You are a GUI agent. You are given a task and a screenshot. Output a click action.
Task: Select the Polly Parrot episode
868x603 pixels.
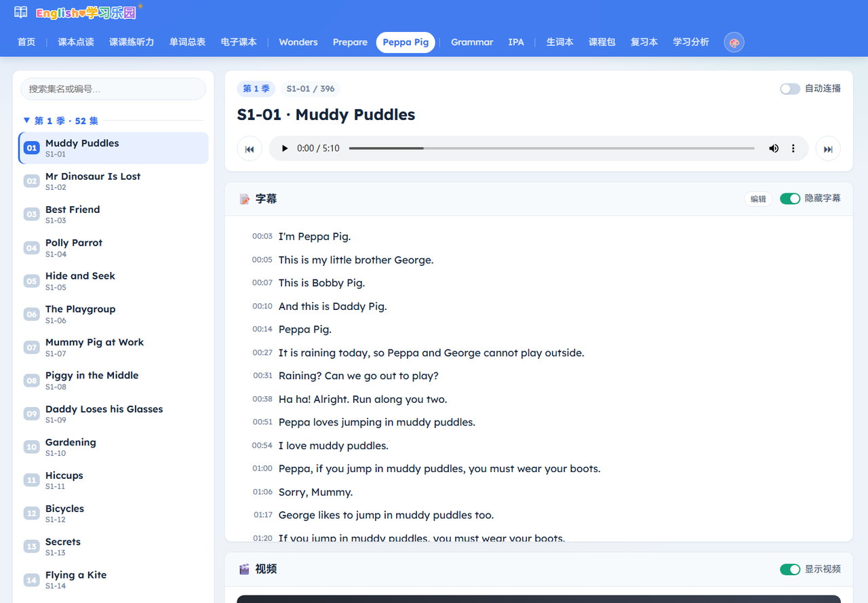(113, 248)
